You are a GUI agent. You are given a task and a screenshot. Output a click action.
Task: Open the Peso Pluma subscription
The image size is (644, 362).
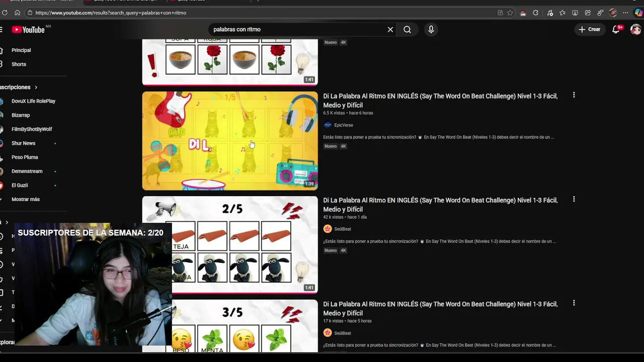pos(25,157)
